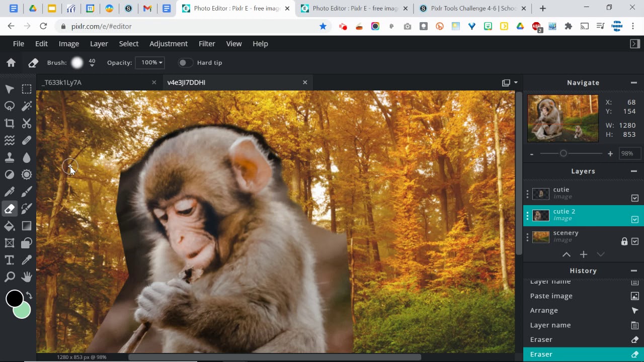Open the Edit menu

click(41, 44)
